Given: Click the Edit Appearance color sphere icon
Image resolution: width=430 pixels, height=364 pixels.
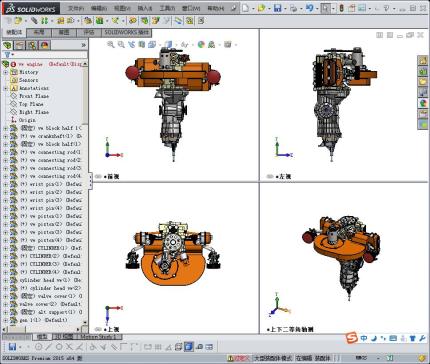Looking at the screenshot, I should point(201,44).
